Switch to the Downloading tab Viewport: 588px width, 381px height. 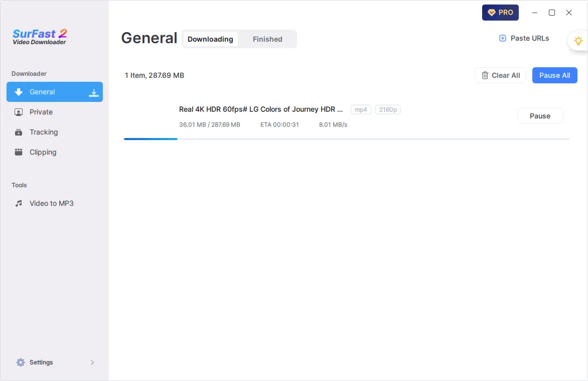210,39
